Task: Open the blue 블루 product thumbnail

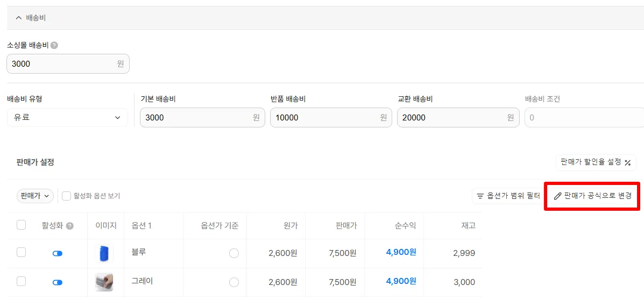Action: pos(104,253)
